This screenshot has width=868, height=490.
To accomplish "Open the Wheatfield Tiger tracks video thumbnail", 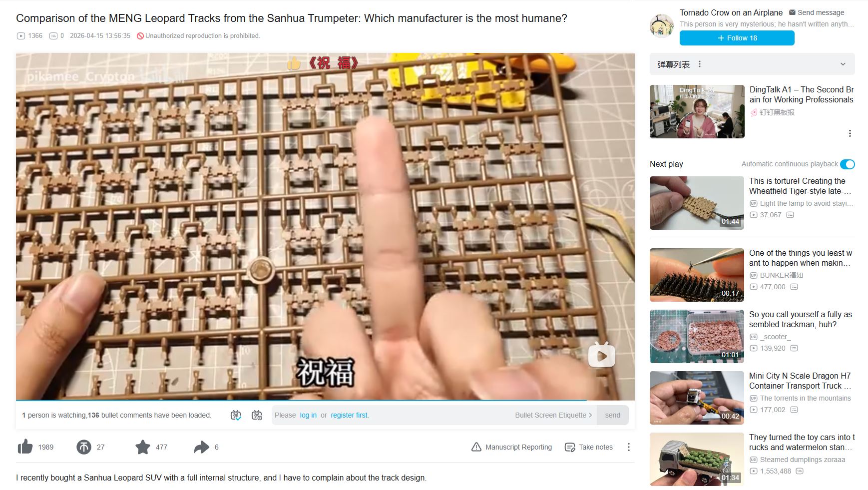I will [x=697, y=203].
